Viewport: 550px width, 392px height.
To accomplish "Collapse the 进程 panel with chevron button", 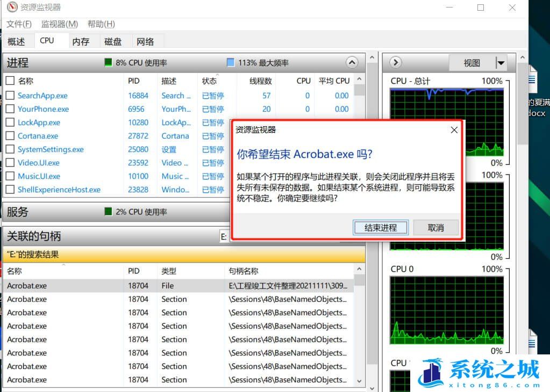I will (x=352, y=62).
